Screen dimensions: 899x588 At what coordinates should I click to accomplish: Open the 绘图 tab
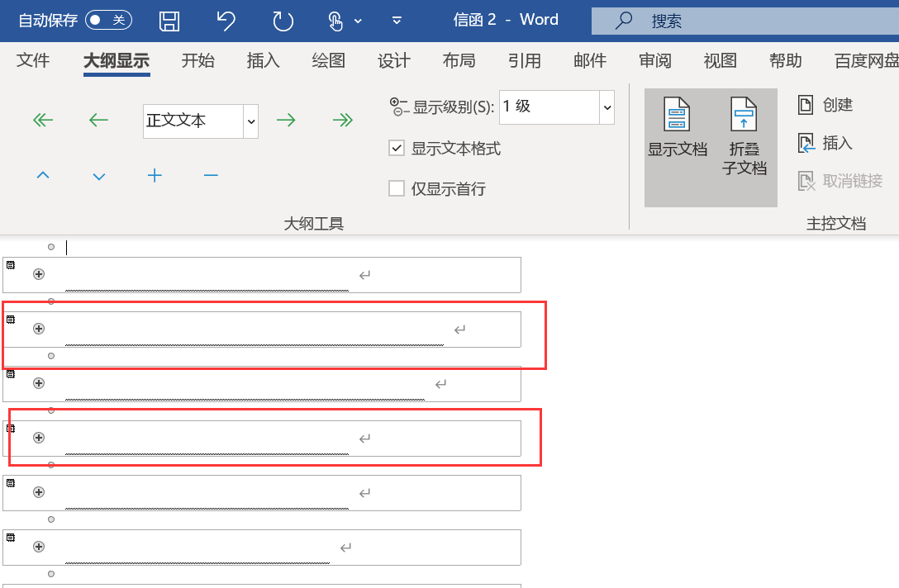pyautogui.click(x=329, y=60)
